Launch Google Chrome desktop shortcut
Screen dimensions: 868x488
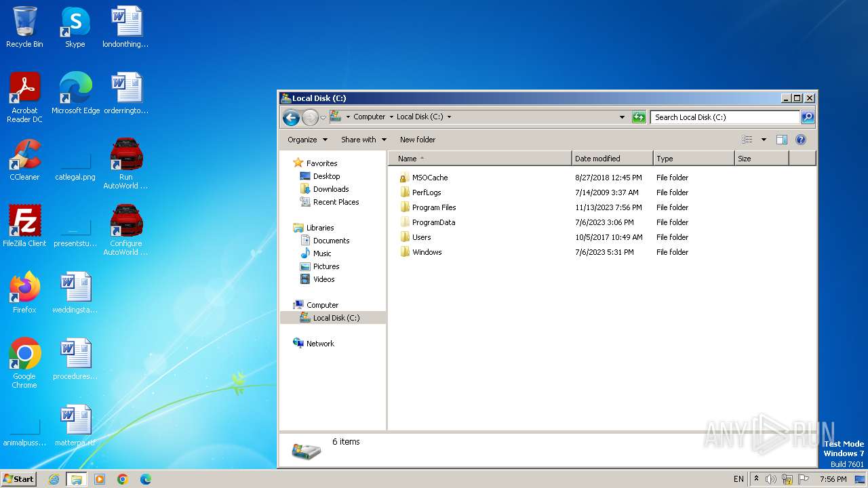[x=24, y=363]
